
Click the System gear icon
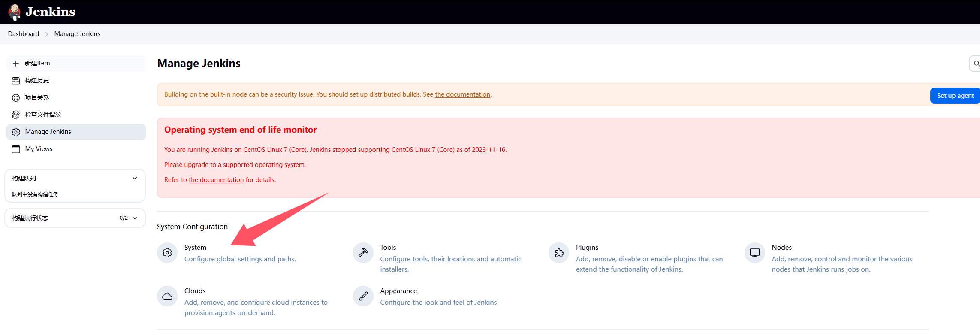pos(167,253)
